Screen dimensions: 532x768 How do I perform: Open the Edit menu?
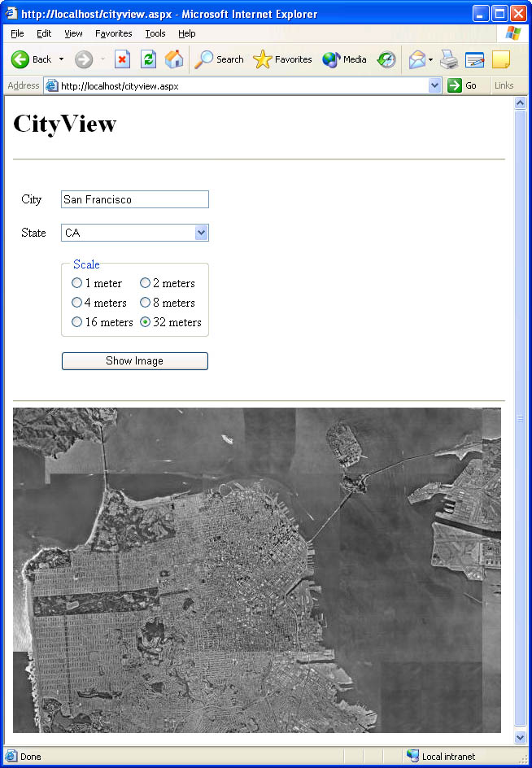pyautogui.click(x=44, y=33)
